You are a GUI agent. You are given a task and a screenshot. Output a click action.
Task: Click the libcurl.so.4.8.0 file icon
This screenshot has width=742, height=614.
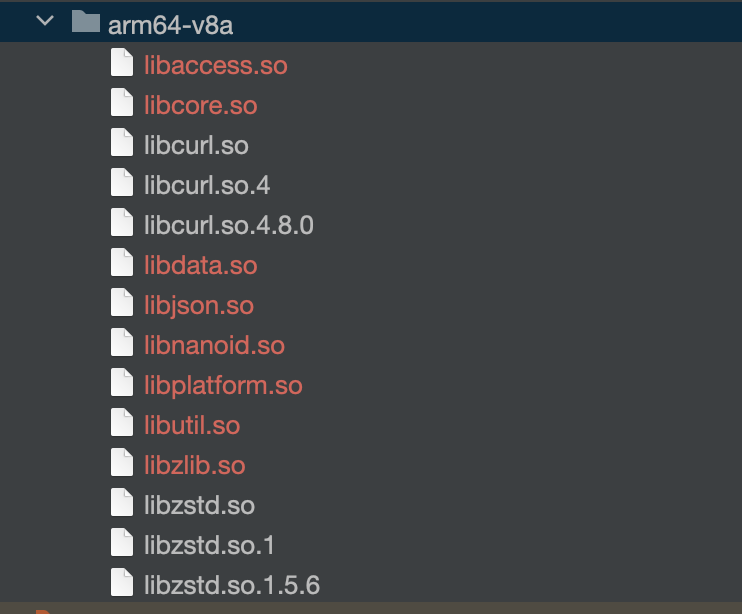(122, 225)
